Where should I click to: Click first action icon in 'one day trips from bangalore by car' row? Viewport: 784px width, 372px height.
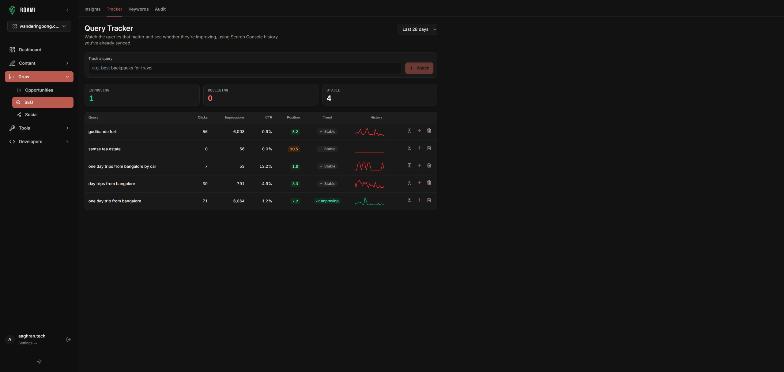[x=409, y=166]
